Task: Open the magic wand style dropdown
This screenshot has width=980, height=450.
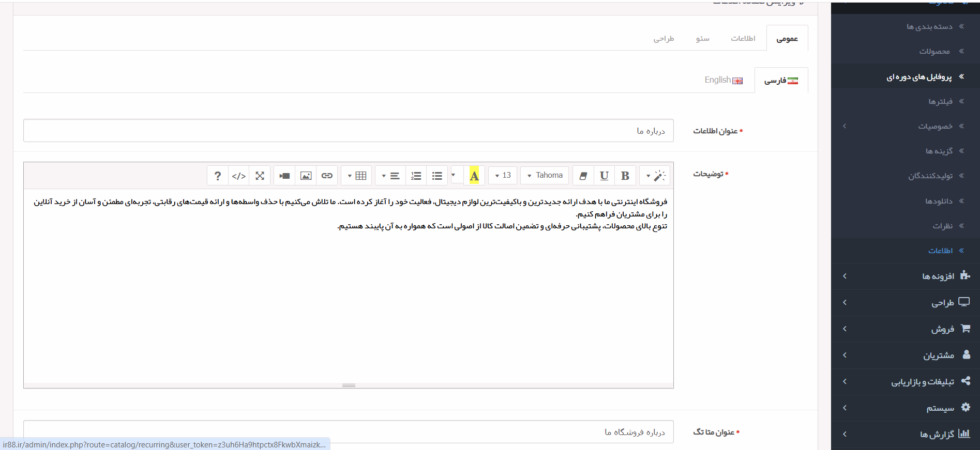Action: 655,176
